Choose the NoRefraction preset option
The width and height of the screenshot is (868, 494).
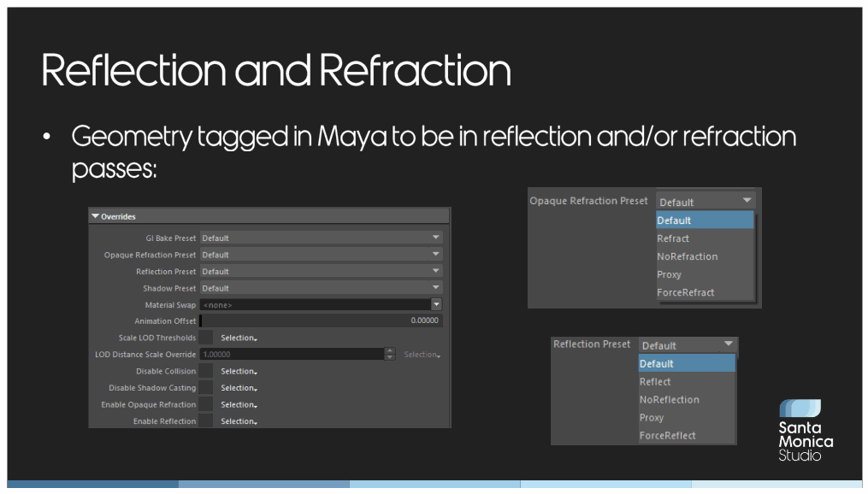click(x=705, y=256)
